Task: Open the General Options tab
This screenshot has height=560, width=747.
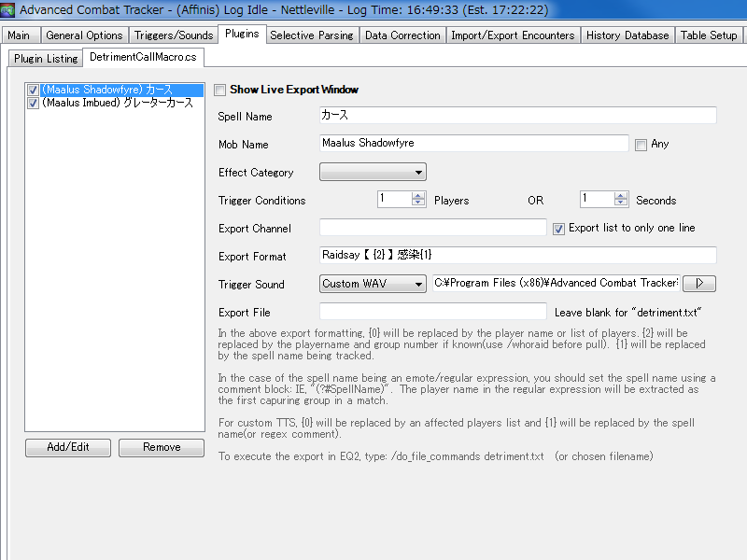Action: click(84, 35)
